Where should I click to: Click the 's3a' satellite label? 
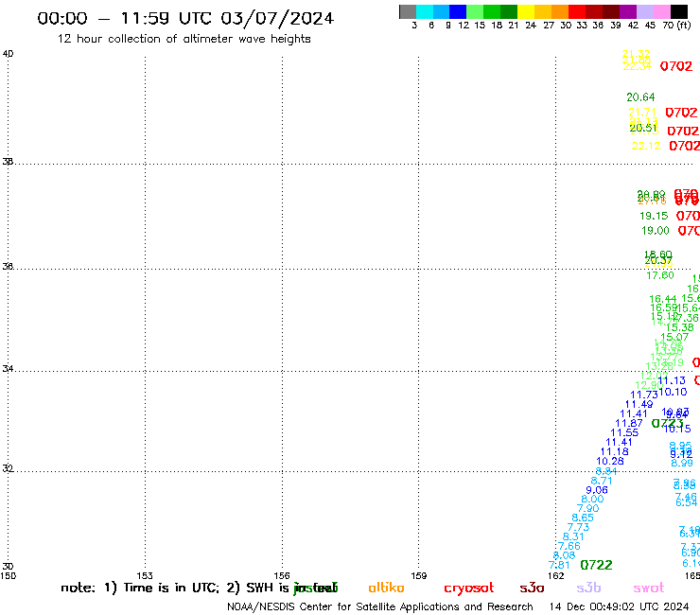(x=533, y=588)
